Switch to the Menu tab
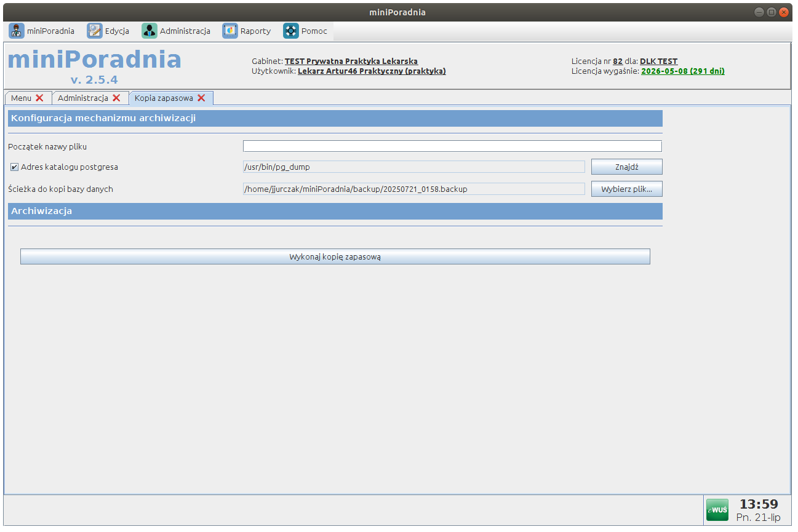This screenshot has width=798, height=532. coord(21,98)
